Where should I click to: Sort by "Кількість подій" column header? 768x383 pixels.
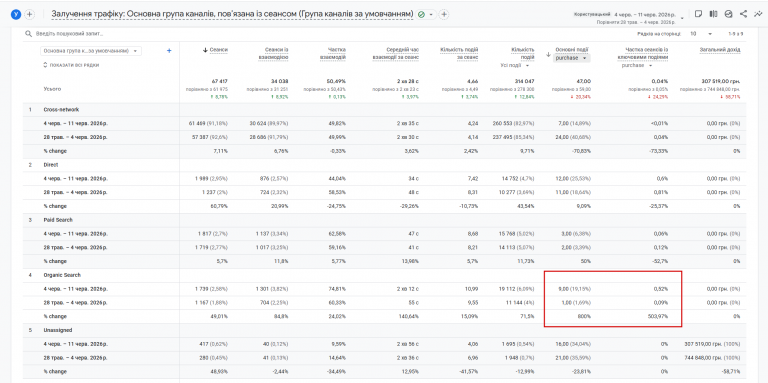click(x=523, y=53)
